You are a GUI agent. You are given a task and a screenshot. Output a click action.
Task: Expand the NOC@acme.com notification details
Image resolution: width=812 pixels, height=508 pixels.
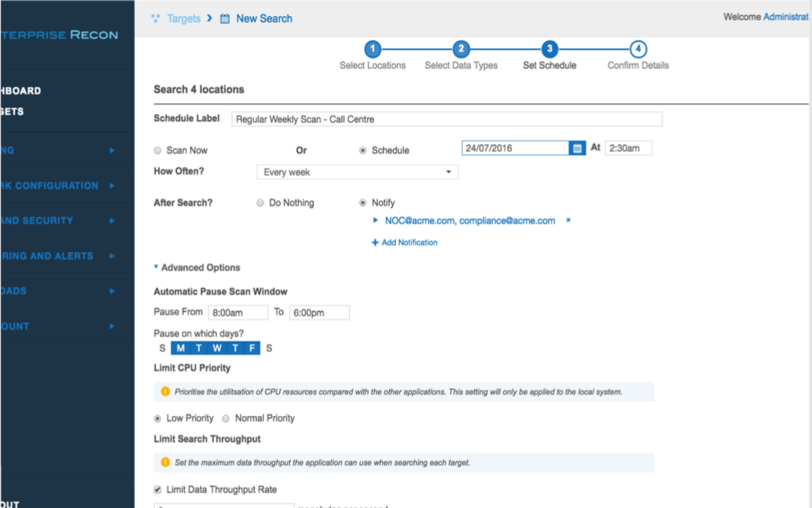pyautogui.click(x=376, y=220)
